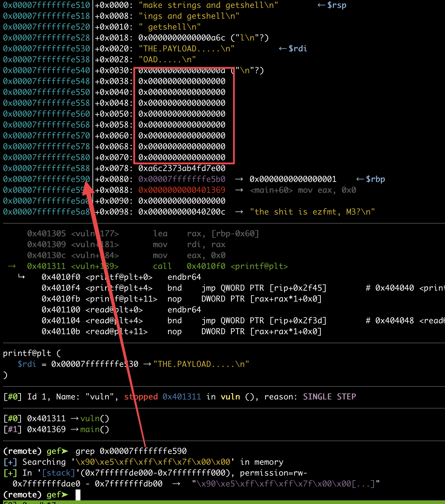Click "printf@plt (" arguments header
The image size is (445, 504).
click(x=32, y=353)
